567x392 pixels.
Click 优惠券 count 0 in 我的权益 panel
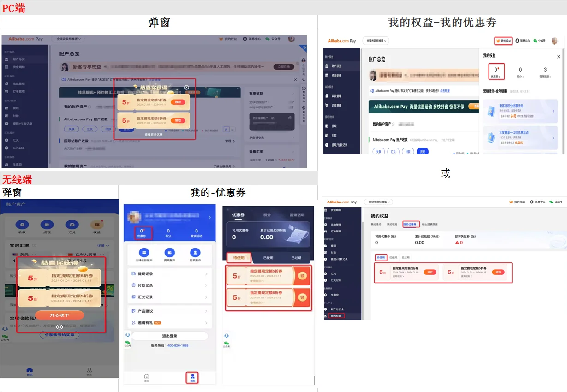coord(496,71)
